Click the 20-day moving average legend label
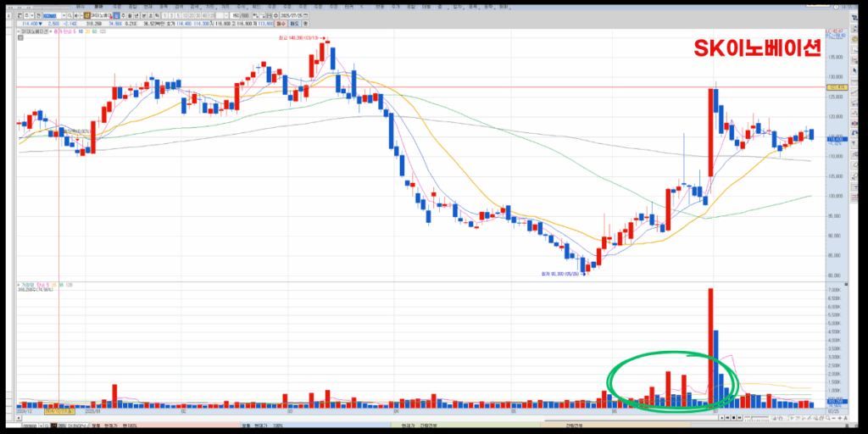Screen dimensions: 868x434 88,31
